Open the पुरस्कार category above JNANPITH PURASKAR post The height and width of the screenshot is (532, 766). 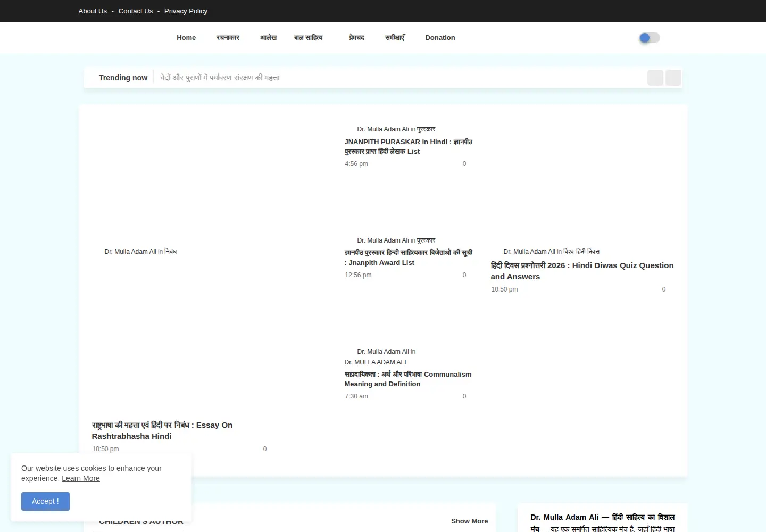(426, 129)
